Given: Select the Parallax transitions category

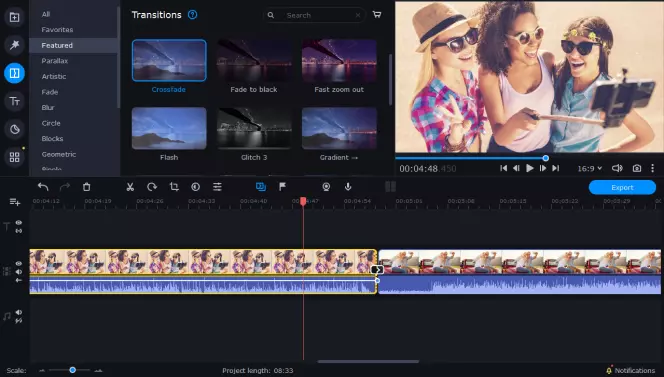Looking at the screenshot, I should tap(55, 61).
